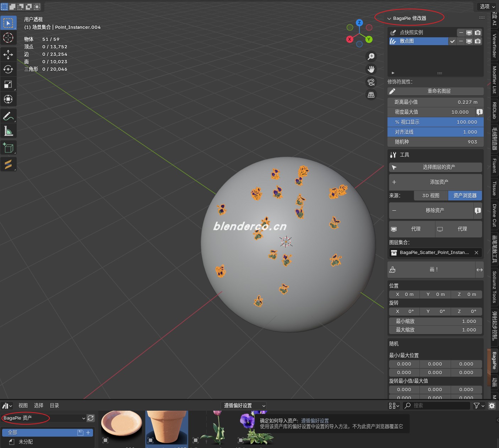Open the 视图 menu in asset browser
This screenshot has height=448, width=499.
pos(23,406)
